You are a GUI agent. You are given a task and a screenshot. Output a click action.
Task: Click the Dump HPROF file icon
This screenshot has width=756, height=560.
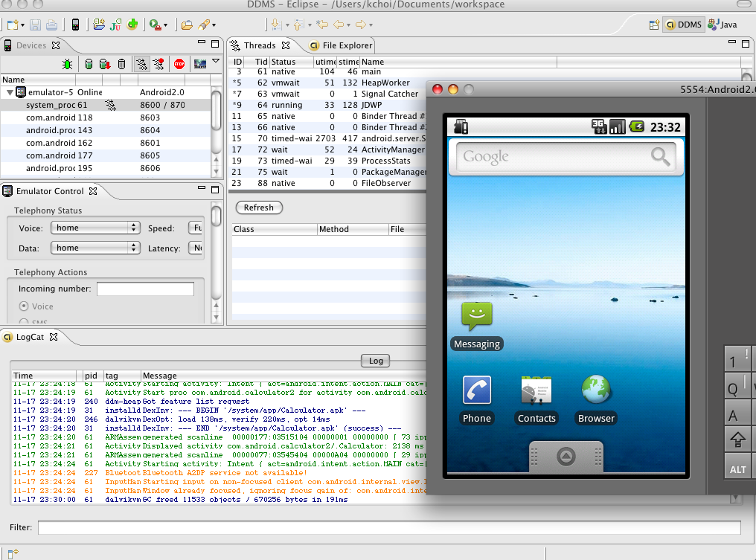click(x=105, y=64)
